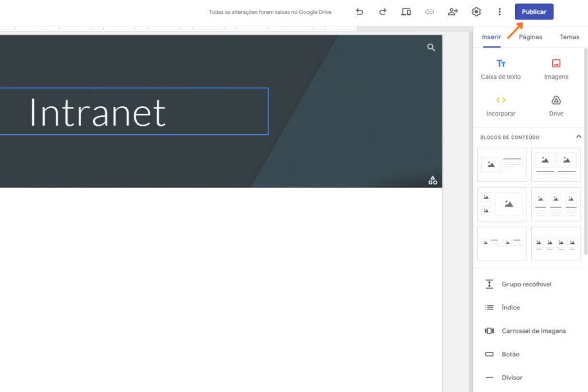This screenshot has width=588, height=392.
Task: Open the Temas tab
Action: pyautogui.click(x=569, y=36)
